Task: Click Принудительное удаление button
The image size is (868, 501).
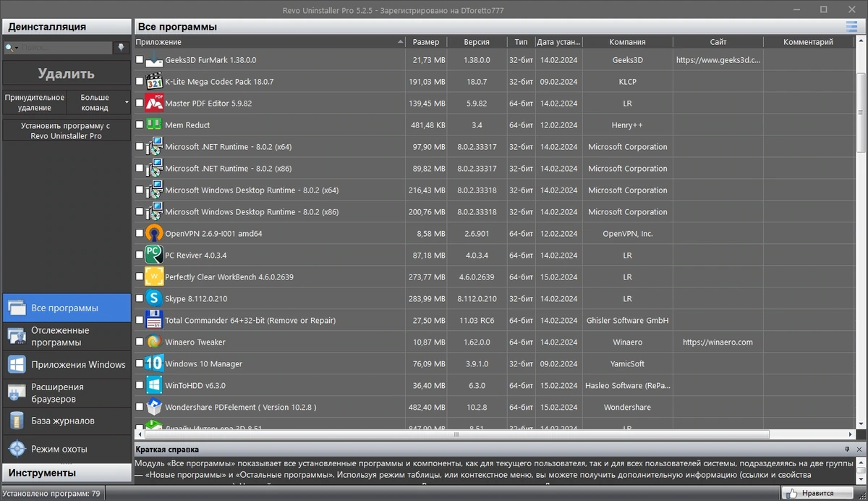Action: click(x=35, y=102)
